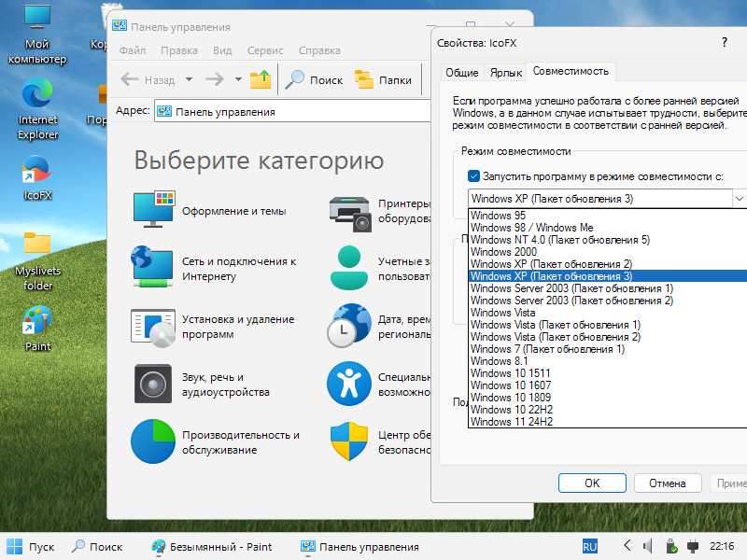Open the Файл menu

coord(133,50)
